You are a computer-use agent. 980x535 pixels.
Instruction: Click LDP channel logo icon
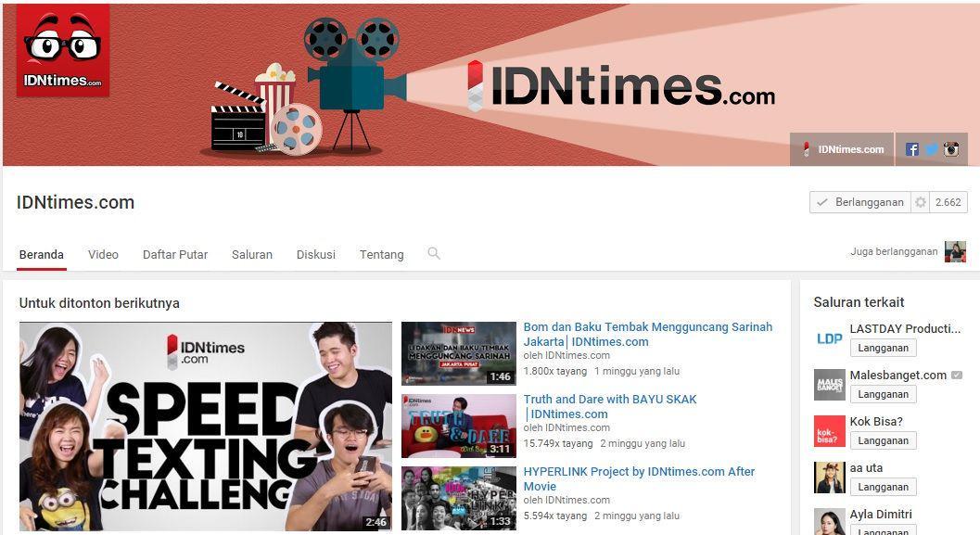click(x=830, y=338)
